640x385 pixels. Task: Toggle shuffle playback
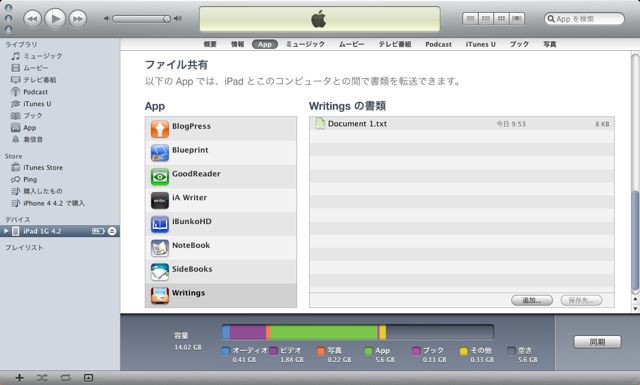(42, 378)
